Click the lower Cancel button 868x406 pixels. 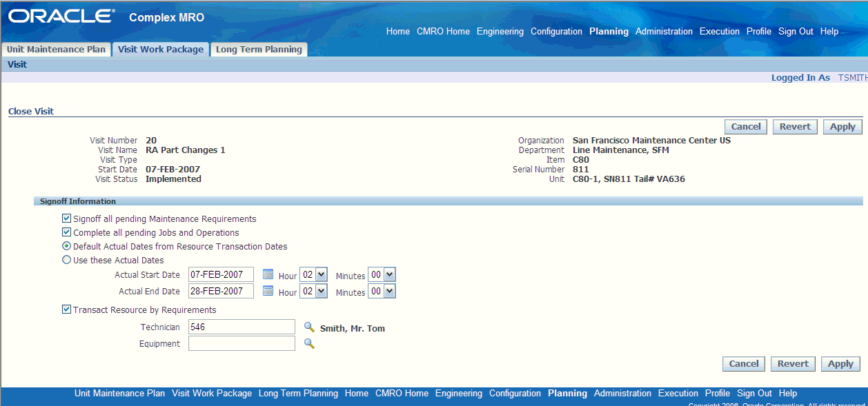click(x=744, y=364)
